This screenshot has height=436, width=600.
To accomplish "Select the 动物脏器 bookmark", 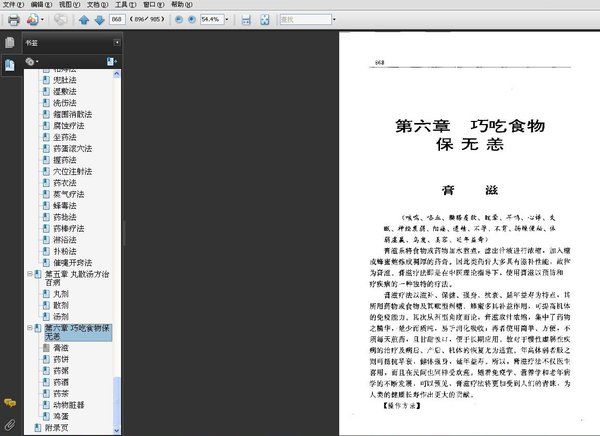I will [x=68, y=405].
